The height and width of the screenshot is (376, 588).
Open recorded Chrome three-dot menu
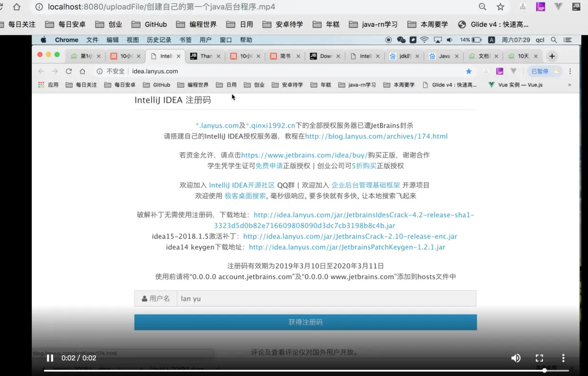(570, 71)
